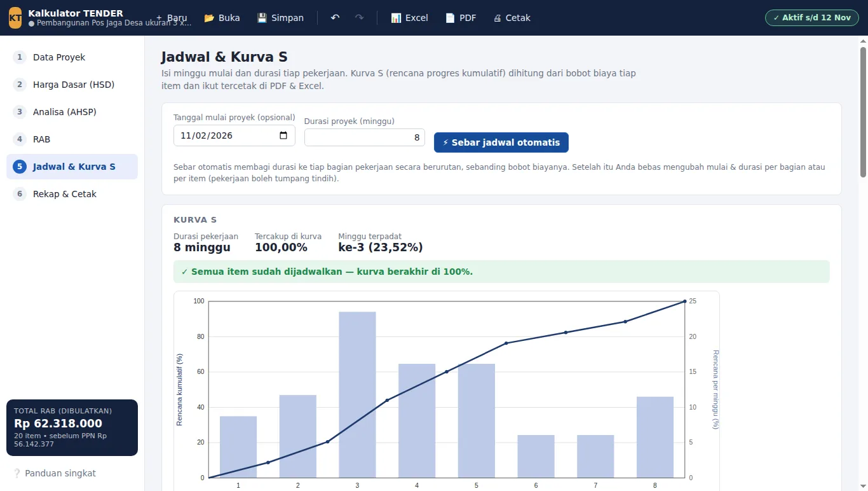This screenshot has height=491, width=868.
Task: Select step 5 Jadwal & Kurva S
Action: coord(72,167)
